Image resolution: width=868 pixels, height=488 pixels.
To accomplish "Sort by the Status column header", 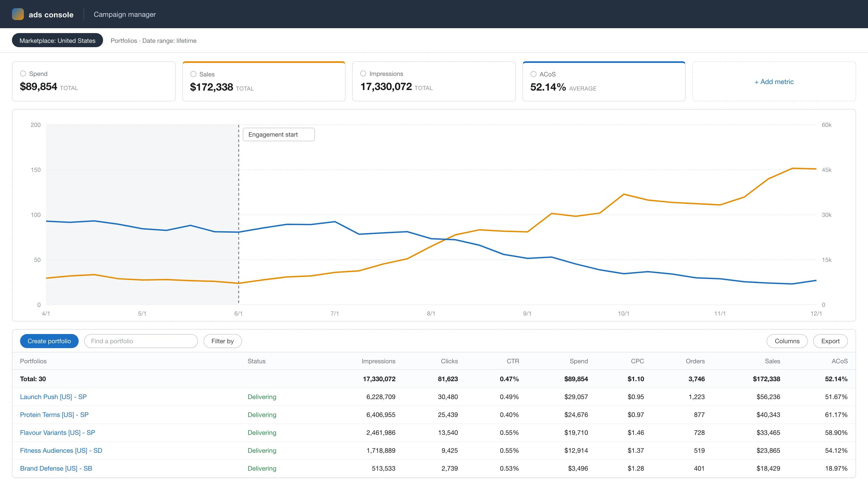I will click(256, 361).
